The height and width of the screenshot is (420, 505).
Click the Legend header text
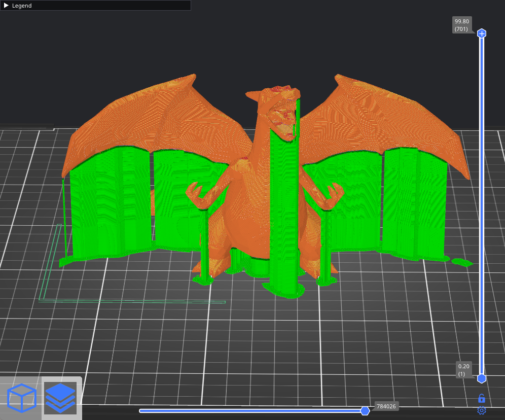coord(22,6)
